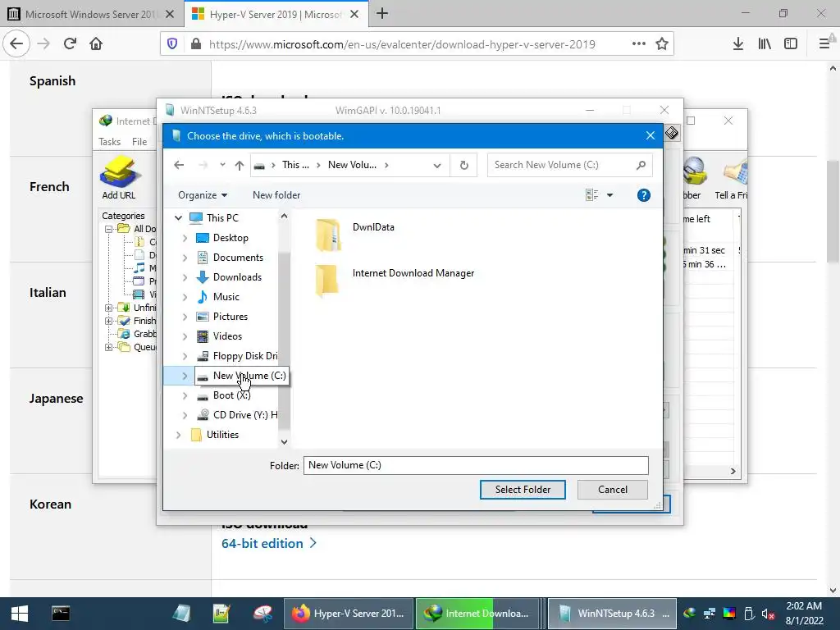Screen dimensions: 840x630
Task: Open the 64-bit edition download link
Action: [268, 543]
